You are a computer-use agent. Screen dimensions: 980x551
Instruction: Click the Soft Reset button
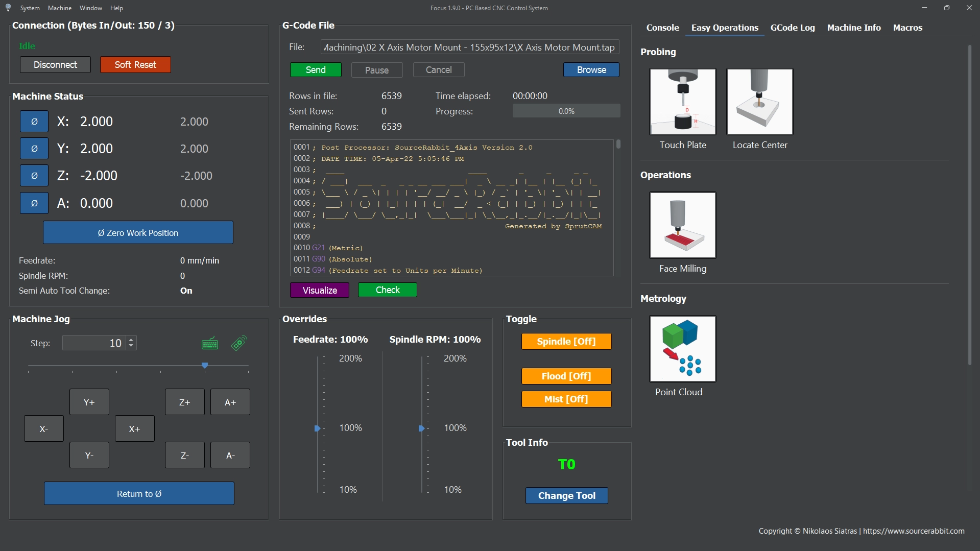(x=135, y=65)
